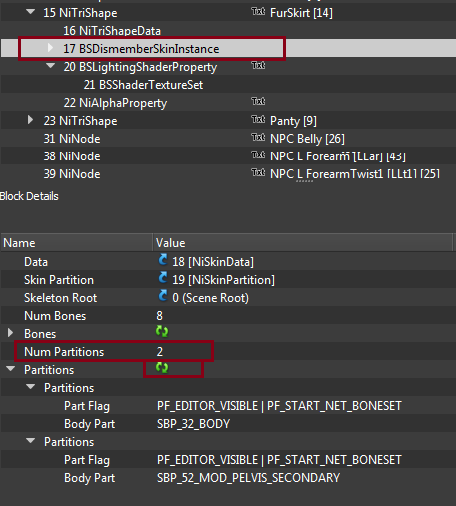The width and height of the screenshot is (456, 506).
Task: Click the Part Flag value above SBP_32_BODY
Action: tap(279, 406)
